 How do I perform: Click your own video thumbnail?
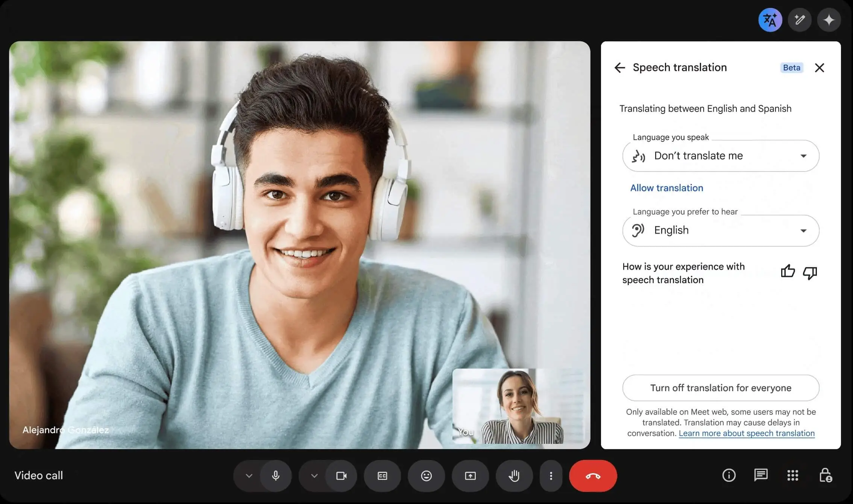click(519, 406)
